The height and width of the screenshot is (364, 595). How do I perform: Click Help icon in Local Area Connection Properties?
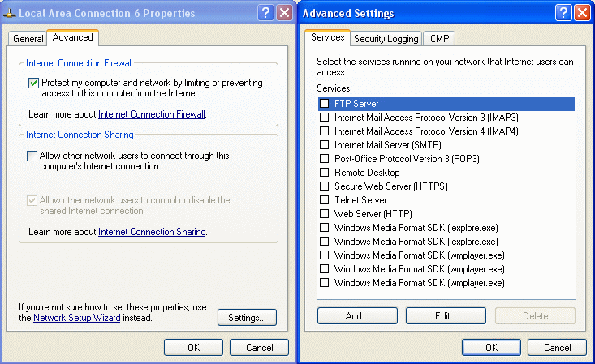(x=265, y=13)
